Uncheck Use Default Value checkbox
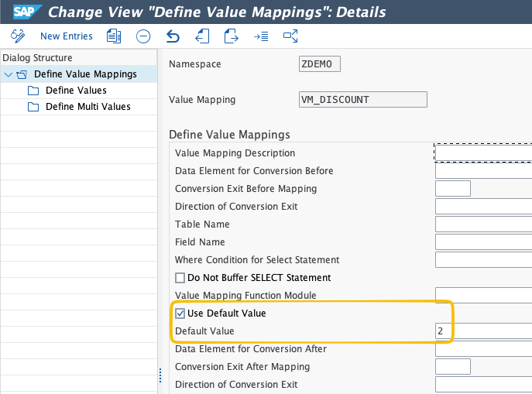The image size is (532, 394). pos(180,313)
